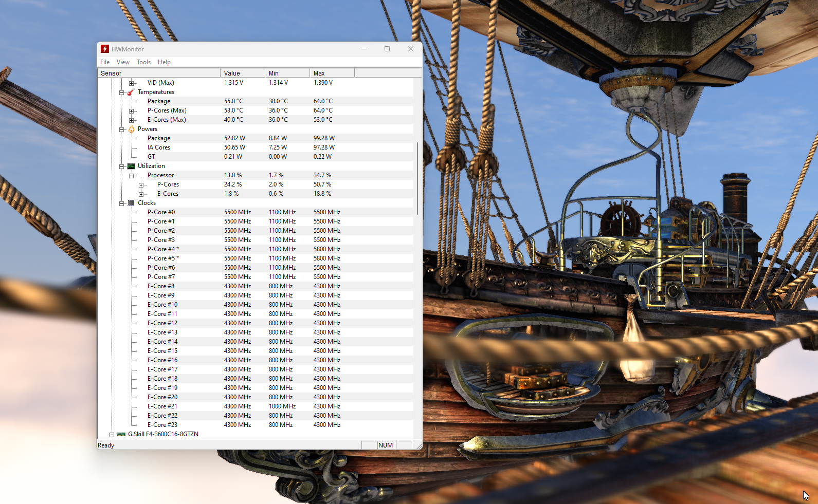Click the 55.0 °C package temperature value
Viewport: 818px width, 504px height.
[233, 101]
